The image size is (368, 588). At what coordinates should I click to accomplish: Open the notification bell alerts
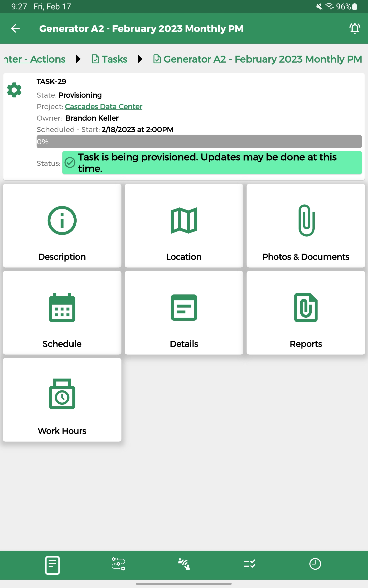[x=355, y=28]
